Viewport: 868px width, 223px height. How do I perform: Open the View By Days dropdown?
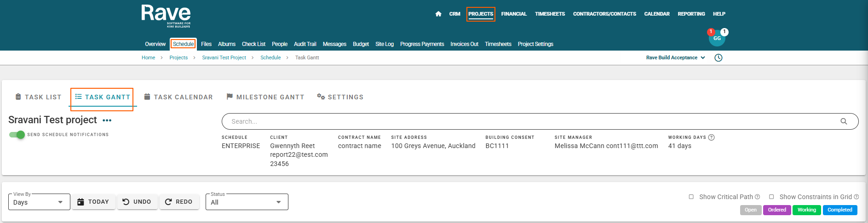[39, 202]
